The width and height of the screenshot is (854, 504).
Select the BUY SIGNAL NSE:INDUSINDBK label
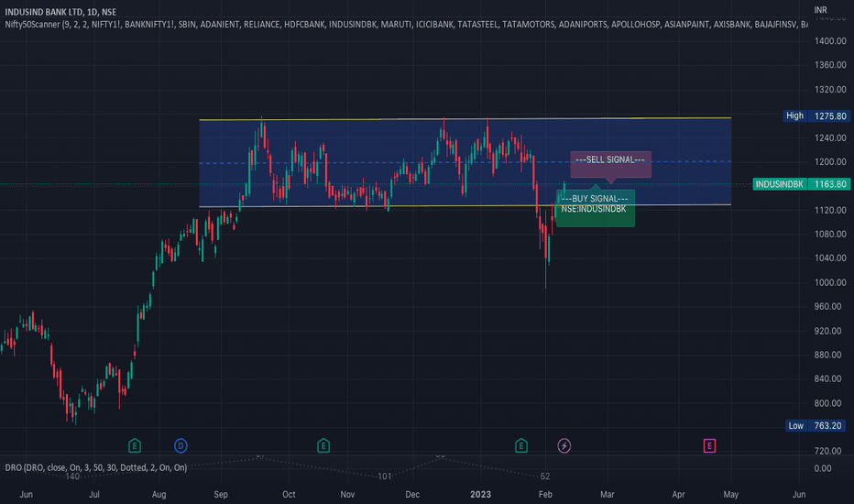[x=596, y=207]
